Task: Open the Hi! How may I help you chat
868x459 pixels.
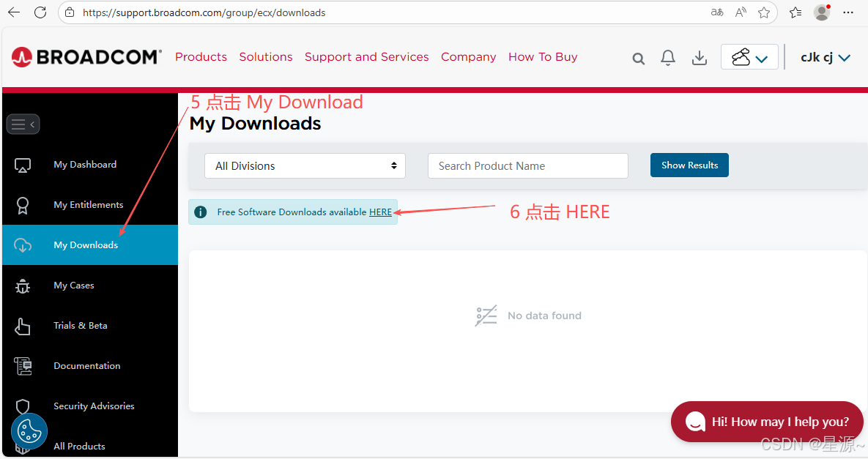Action: tap(767, 422)
